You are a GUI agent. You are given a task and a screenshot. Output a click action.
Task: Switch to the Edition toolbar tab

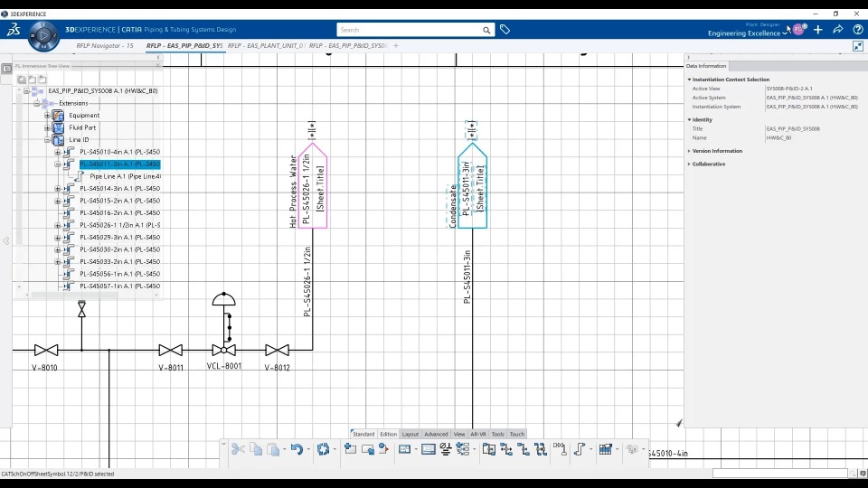(x=388, y=434)
